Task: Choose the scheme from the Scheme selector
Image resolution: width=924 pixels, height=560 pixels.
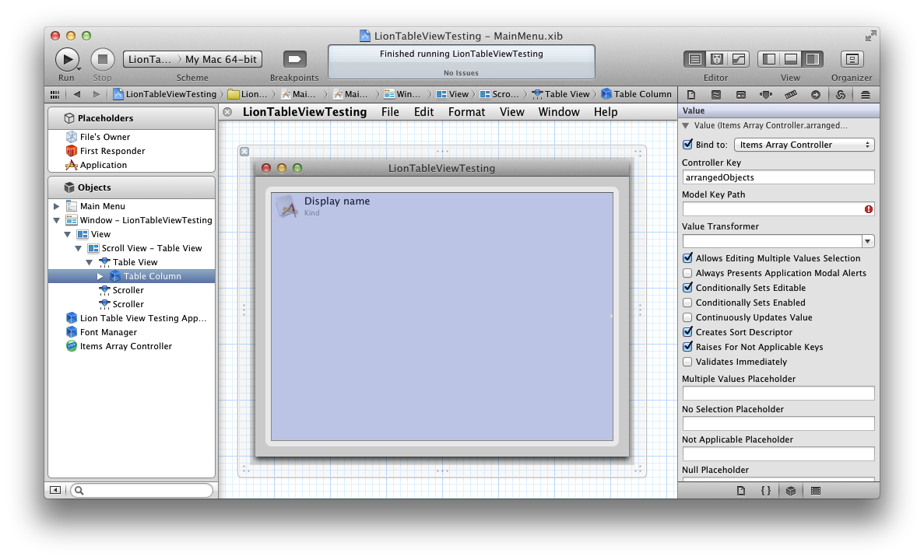Action: (x=193, y=59)
